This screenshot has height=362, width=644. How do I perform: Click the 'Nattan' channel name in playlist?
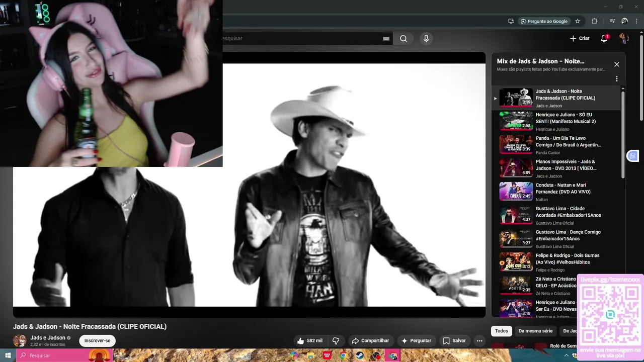[542, 200]
